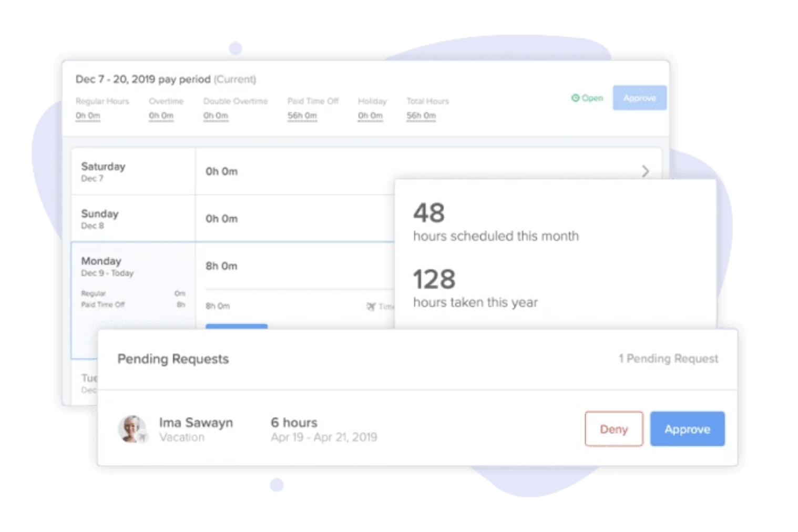Select the Sunday Dec 8 day row
This screenshot has height=532, width=798.
coord(132,219)
